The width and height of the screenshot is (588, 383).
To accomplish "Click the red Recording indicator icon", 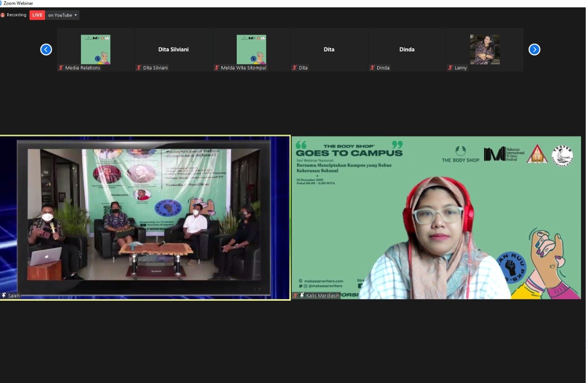I will pyautogui.click(x=3, y=15).
